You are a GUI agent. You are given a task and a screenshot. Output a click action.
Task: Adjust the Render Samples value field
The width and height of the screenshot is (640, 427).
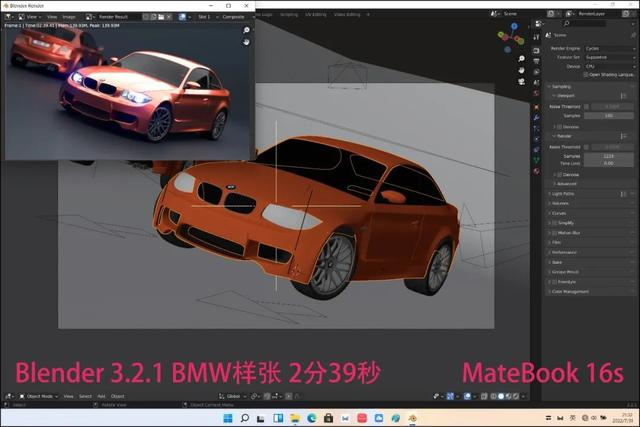pyautogui.click(x=608, y=156)
